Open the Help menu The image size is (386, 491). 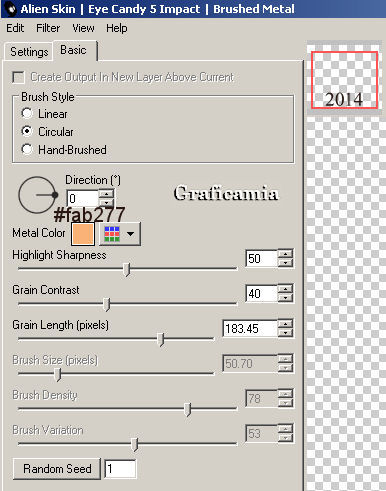[x=117, y=28]
